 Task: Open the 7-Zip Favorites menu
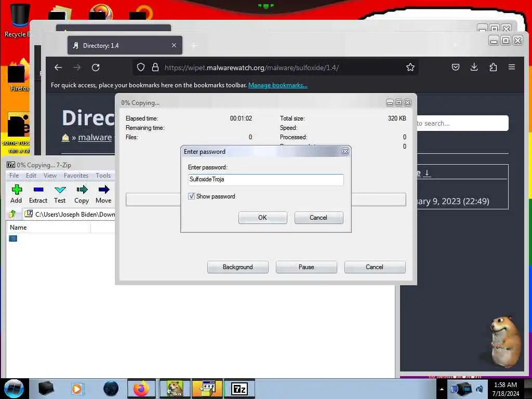coord(76,176)
